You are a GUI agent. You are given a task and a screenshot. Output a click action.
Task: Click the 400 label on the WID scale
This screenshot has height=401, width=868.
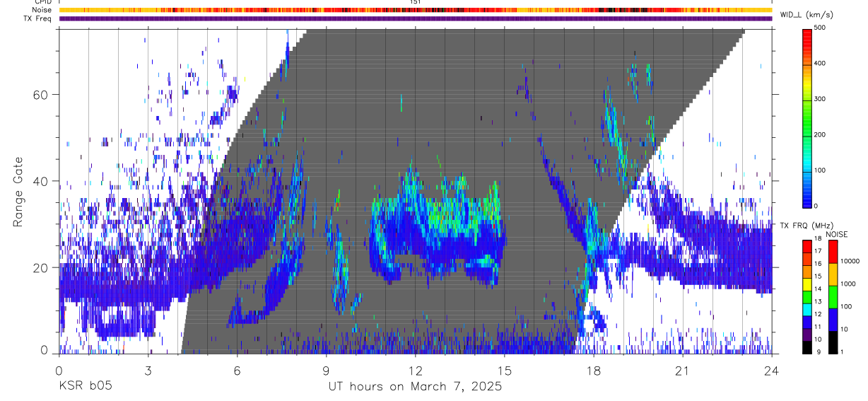(821, 64)
